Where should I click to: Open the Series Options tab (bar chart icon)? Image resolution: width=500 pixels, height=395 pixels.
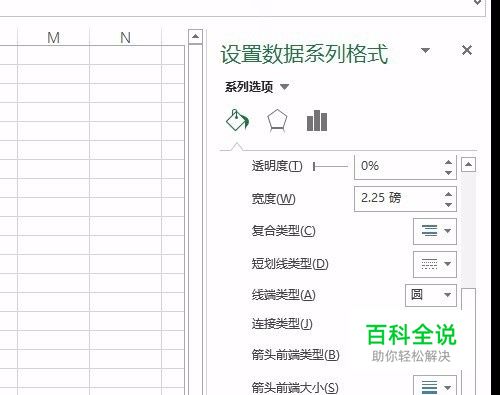click(317, 121)
